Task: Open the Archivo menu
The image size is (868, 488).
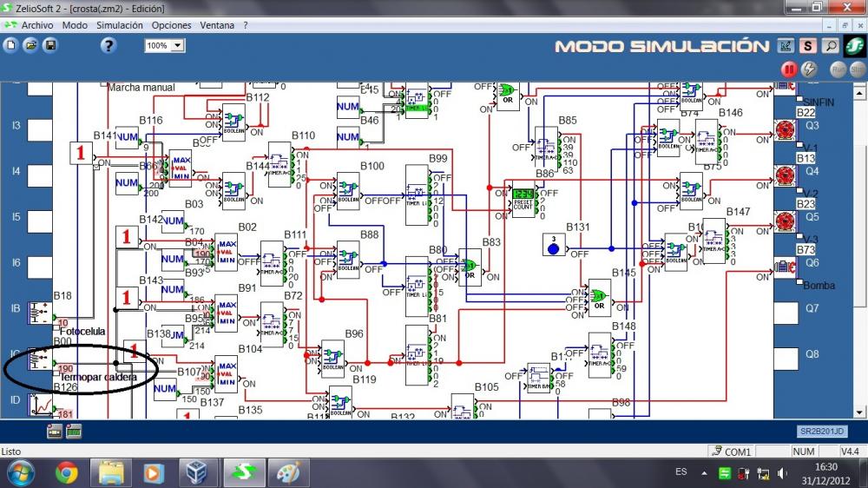Action: pos(37,25)
